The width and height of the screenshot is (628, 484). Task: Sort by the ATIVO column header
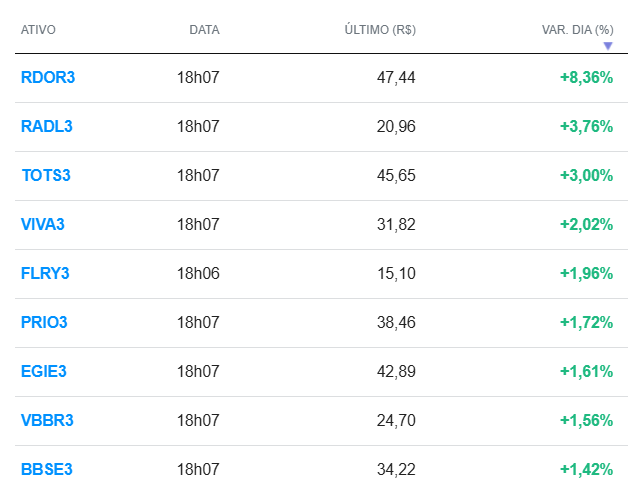(x=38, y=30)
